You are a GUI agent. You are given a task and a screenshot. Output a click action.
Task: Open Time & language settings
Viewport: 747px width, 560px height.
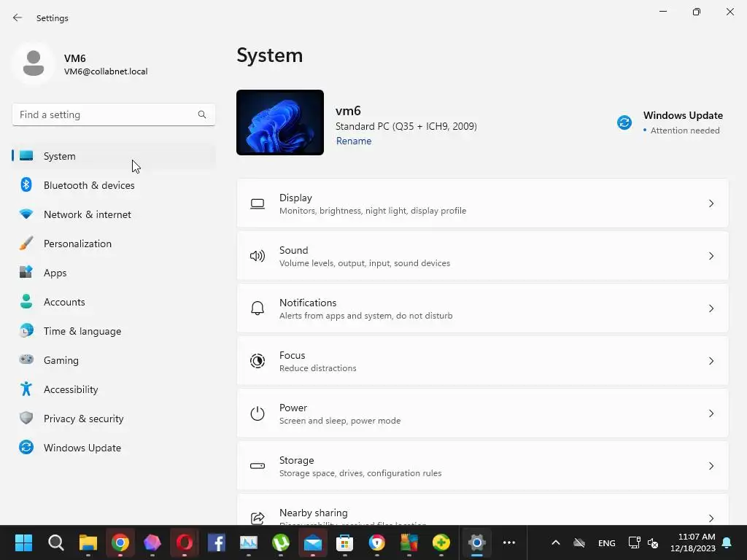[x=113, y=332]
